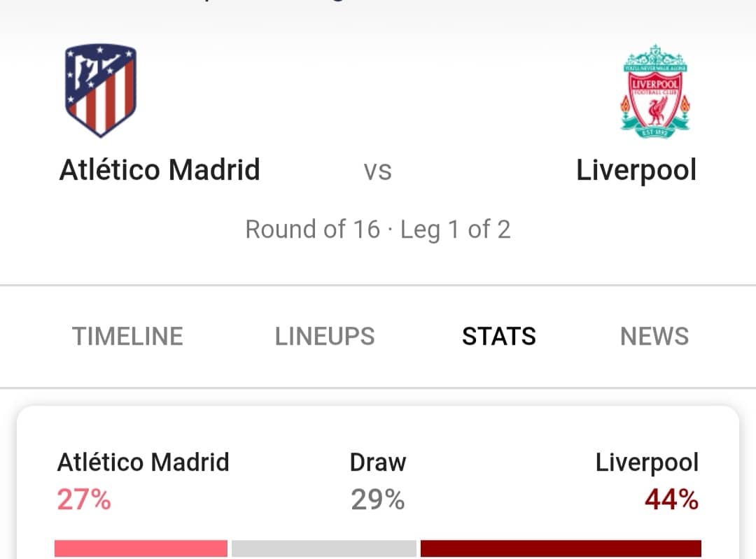This screenshot has height=559, width=756.
Task: Open the Liverpool club crest logo
Action: (x=654, y=91)
